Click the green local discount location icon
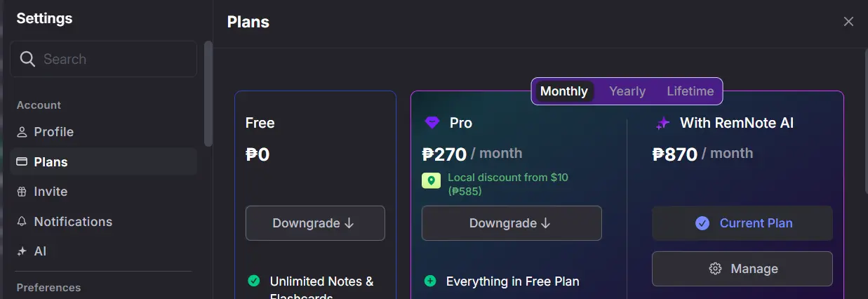Image resolution: width=868 pixels, height=299 pixels. [x=431, y=181]
